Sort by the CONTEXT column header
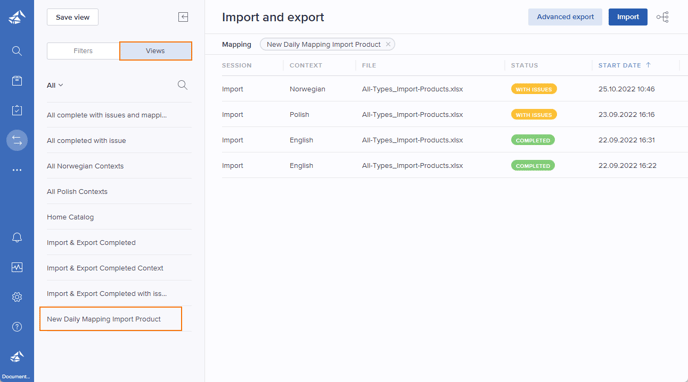This screenshot has height=382, width=688. coord(306,65)
